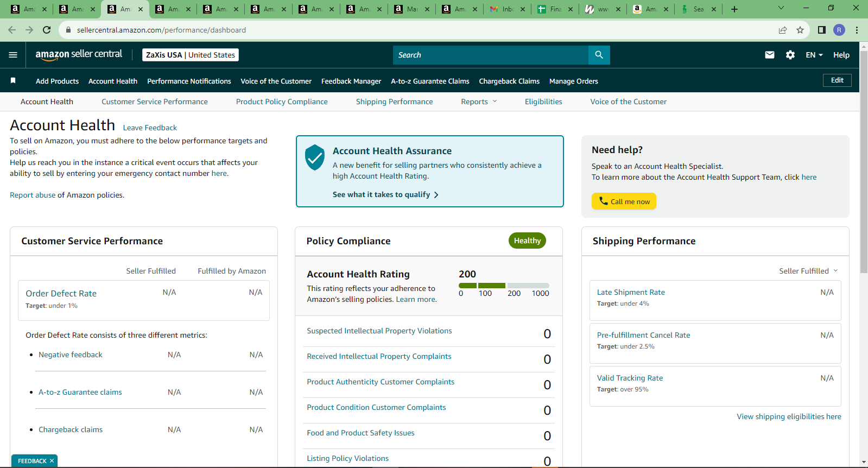Click the Edit button in navigation bar
Image resolution: width=868 pixels, height=468 pixels.
click(x=837, y=80)
